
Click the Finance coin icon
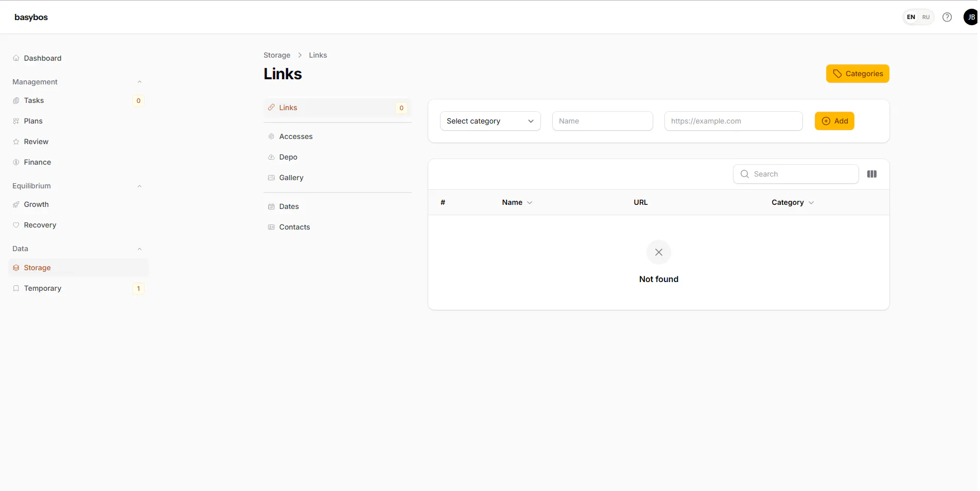(x=16, y=162)
